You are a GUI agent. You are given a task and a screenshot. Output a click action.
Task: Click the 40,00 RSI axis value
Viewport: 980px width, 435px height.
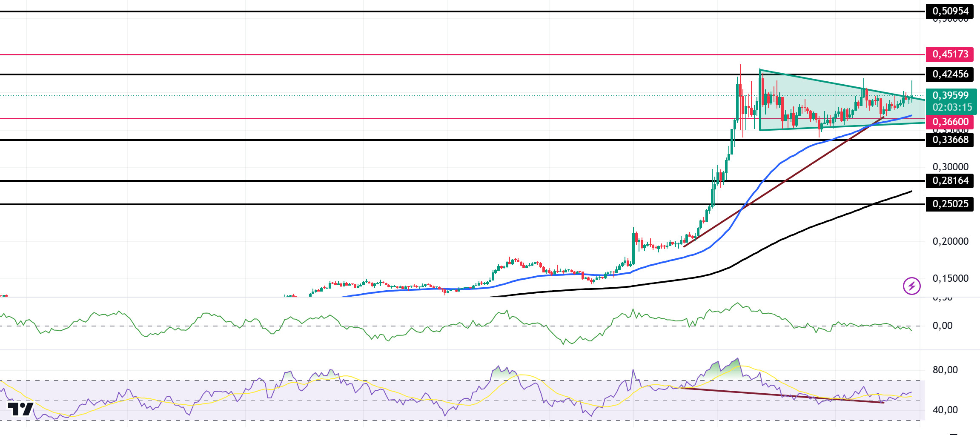945,410
